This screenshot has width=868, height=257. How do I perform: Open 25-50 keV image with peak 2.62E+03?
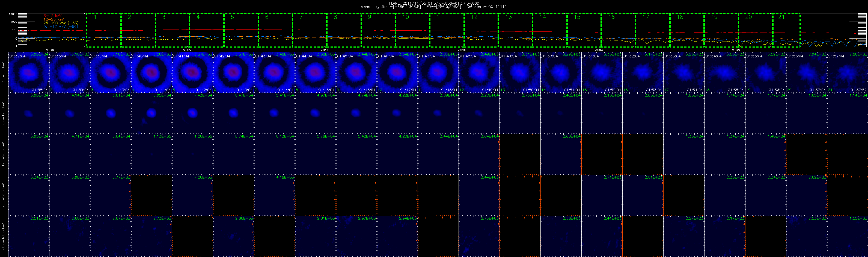click(806, 195)
